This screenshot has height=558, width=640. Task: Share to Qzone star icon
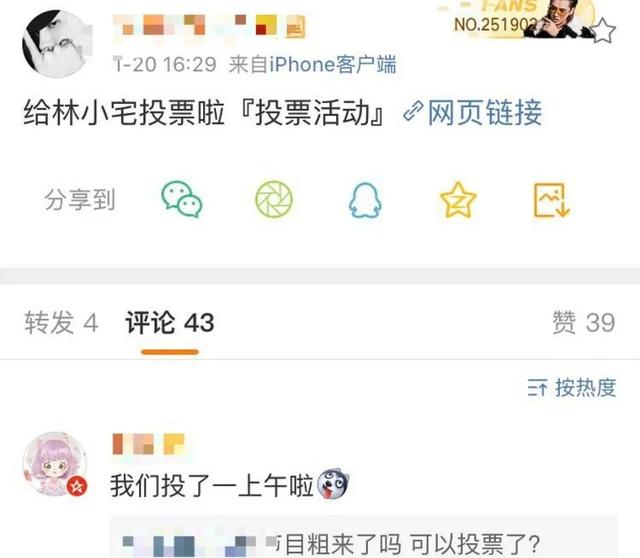[x=458, y=200]
